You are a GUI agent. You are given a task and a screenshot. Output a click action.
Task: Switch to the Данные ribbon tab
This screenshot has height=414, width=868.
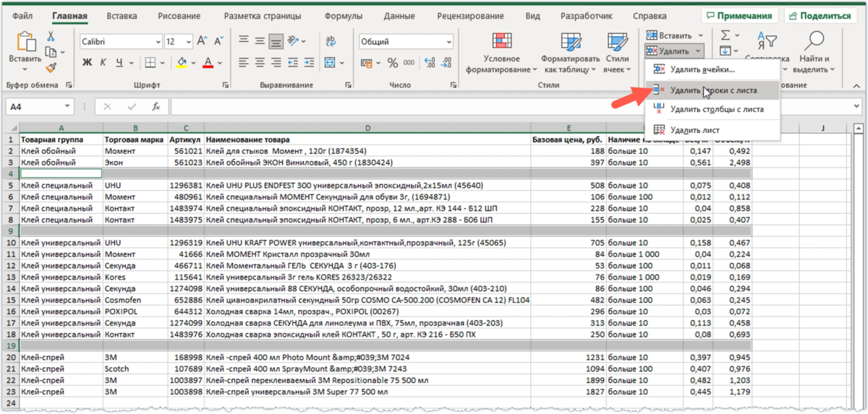[x=399, y=16]
